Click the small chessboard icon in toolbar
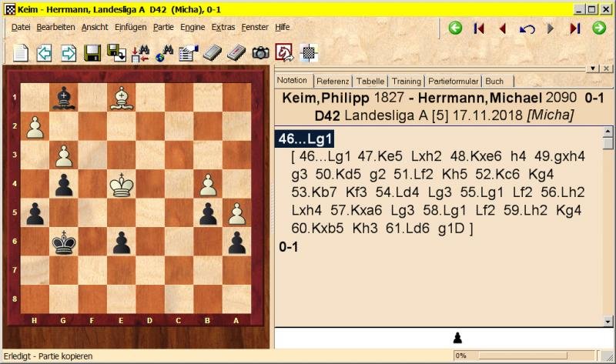Image resolution: width=616 pixels, height=364 pixels. click(308, 53)
